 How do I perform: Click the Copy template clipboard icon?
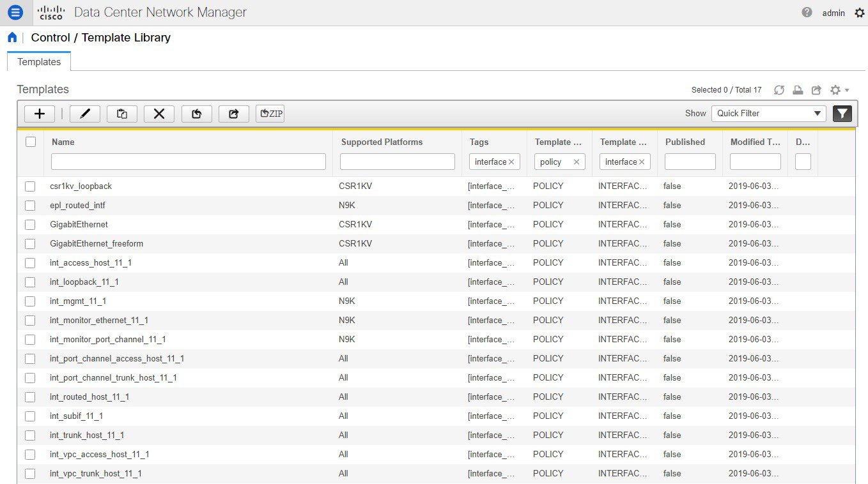pyautogui.click(x=121, y=113)
